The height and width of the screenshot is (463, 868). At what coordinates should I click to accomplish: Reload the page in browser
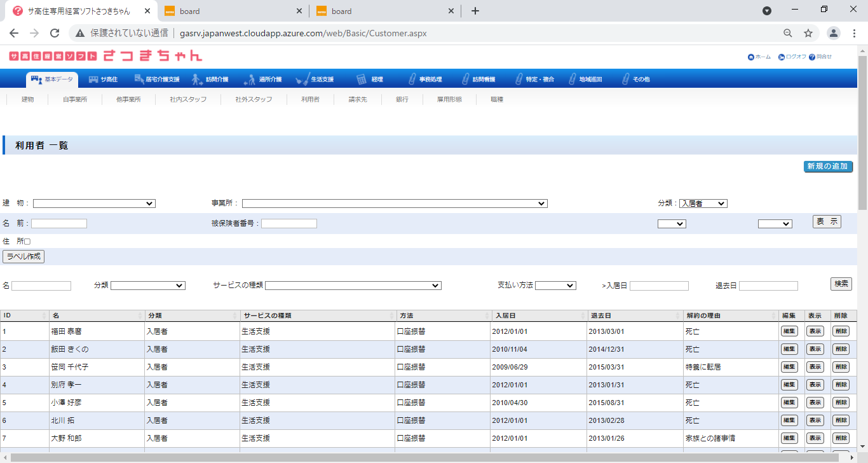point(55,33)
